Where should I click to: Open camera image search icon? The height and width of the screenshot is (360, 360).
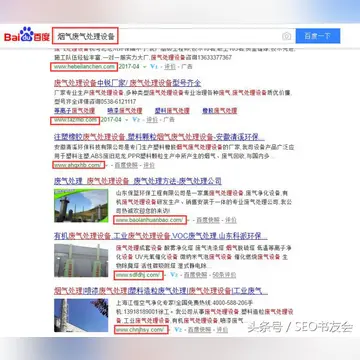[x=286, y=36]
